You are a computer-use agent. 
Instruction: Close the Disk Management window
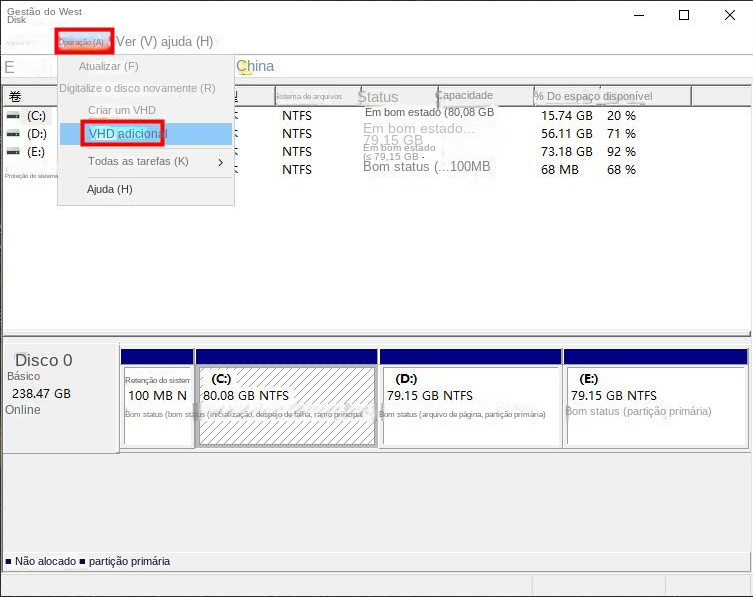(729, 15)
